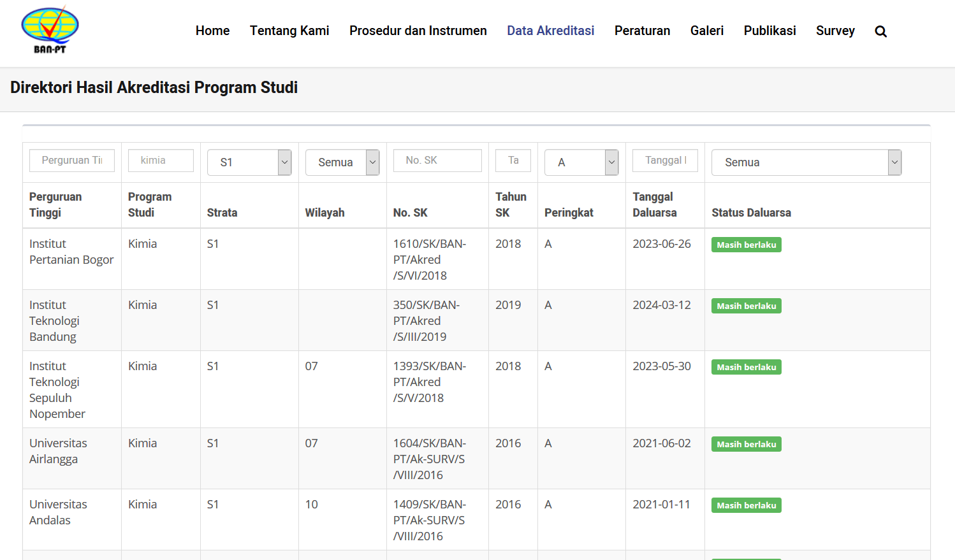Go to Home menu
This screenshot has height=560, width=955.
[212, 31]
